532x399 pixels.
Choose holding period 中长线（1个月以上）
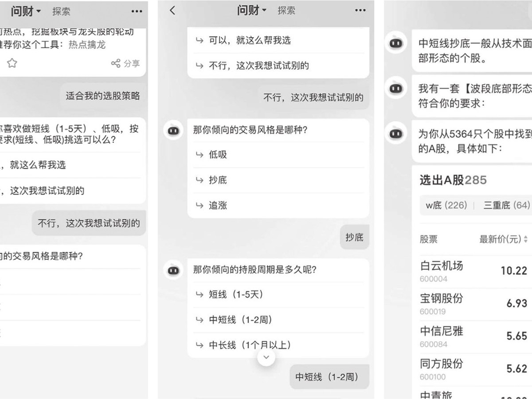278,345
